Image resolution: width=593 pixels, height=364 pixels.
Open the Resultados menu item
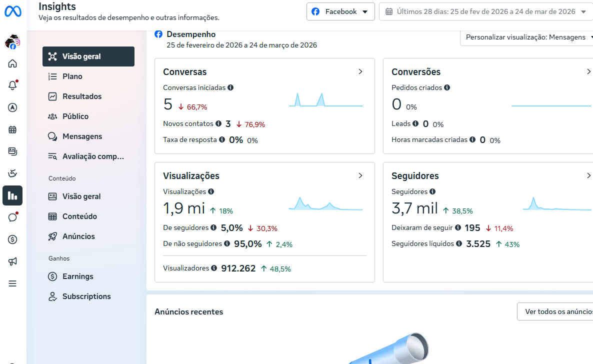point(88,96)
